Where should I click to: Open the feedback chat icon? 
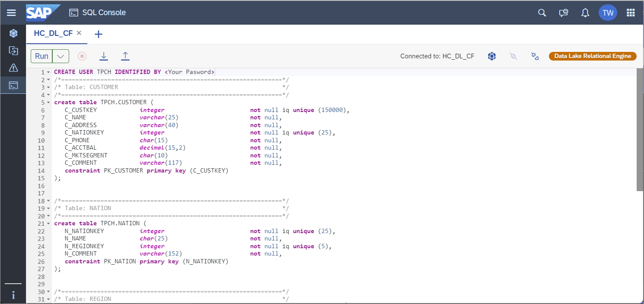click(x=563, y=13)
